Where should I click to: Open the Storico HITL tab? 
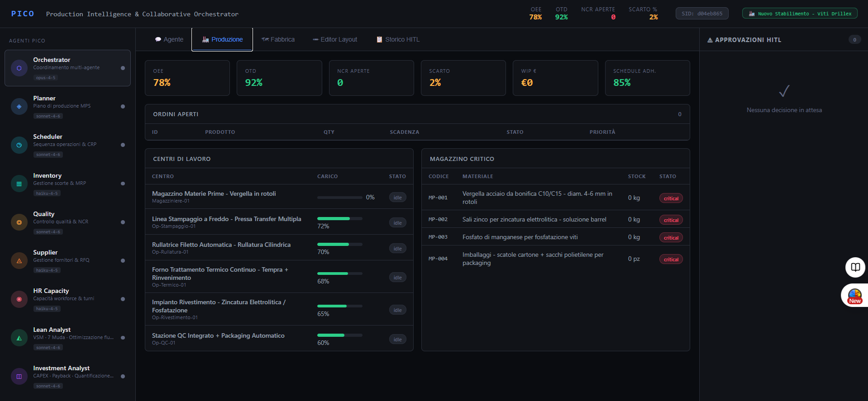[398, 39]
